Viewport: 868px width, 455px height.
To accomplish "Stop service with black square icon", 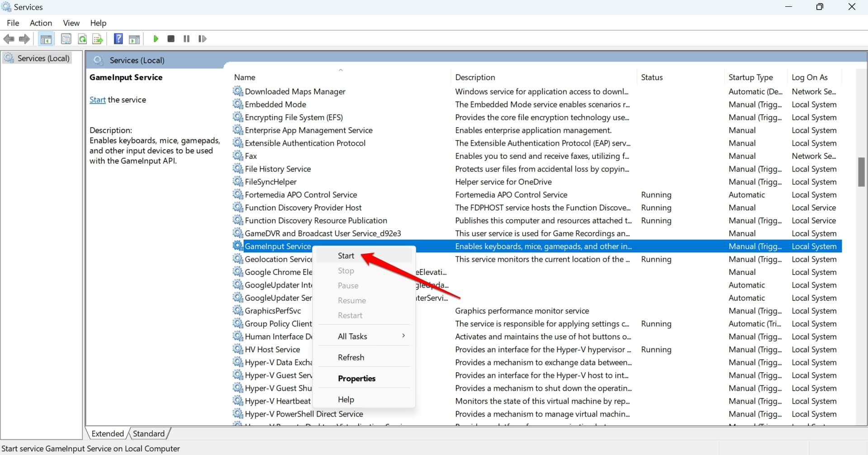I will point(171,39).
